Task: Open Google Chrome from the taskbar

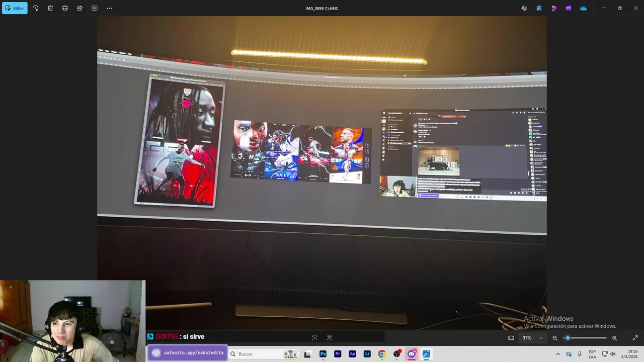Action: (x=382, y=354)
